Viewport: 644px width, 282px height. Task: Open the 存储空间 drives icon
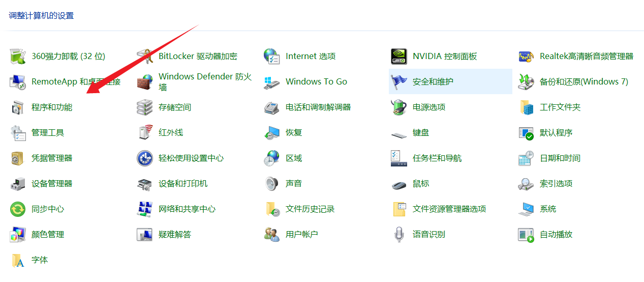point(145,107)
